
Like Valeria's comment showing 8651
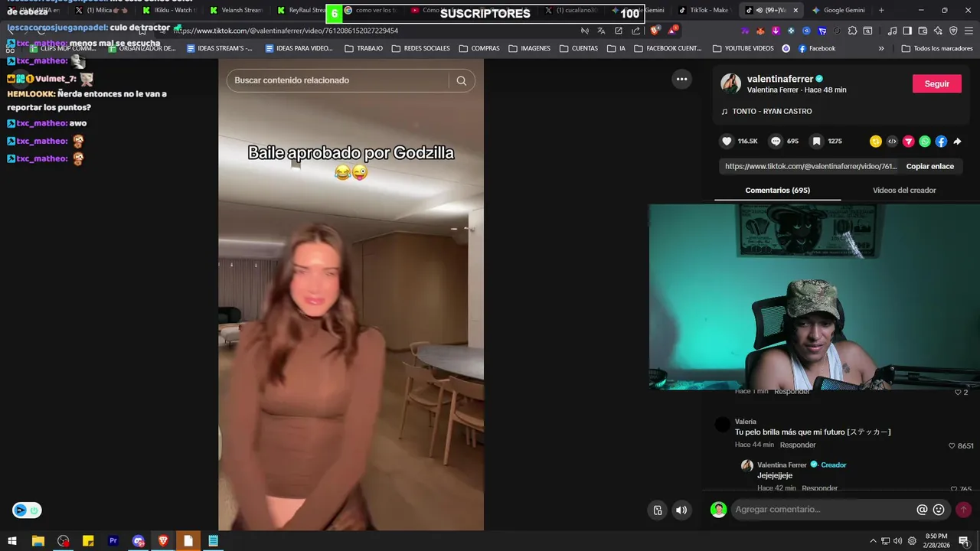(952, 446)
